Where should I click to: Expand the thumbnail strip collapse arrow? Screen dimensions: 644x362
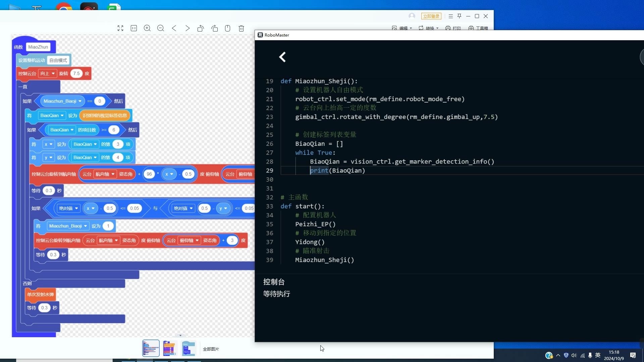(x=180, y=335)
